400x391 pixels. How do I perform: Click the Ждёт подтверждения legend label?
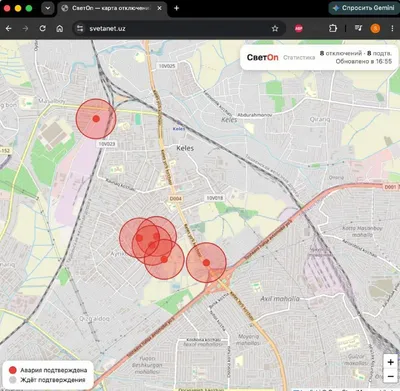point(53,380)
